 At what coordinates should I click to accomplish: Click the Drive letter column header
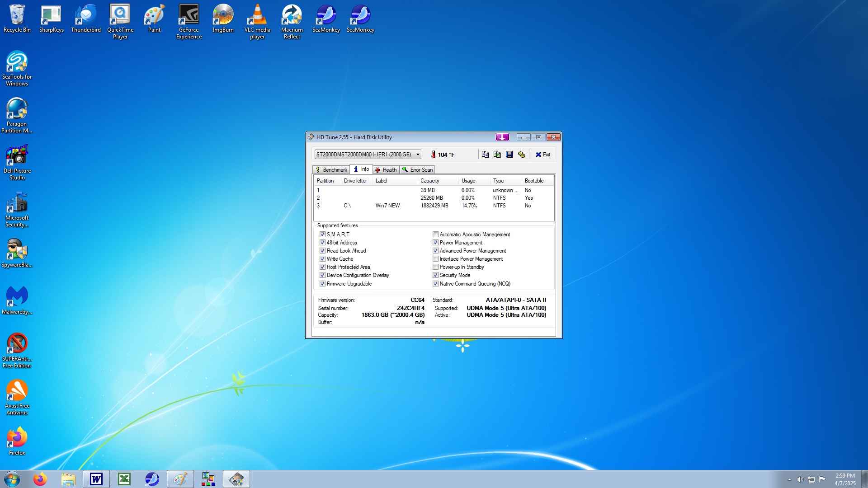(x=357, y=181)
